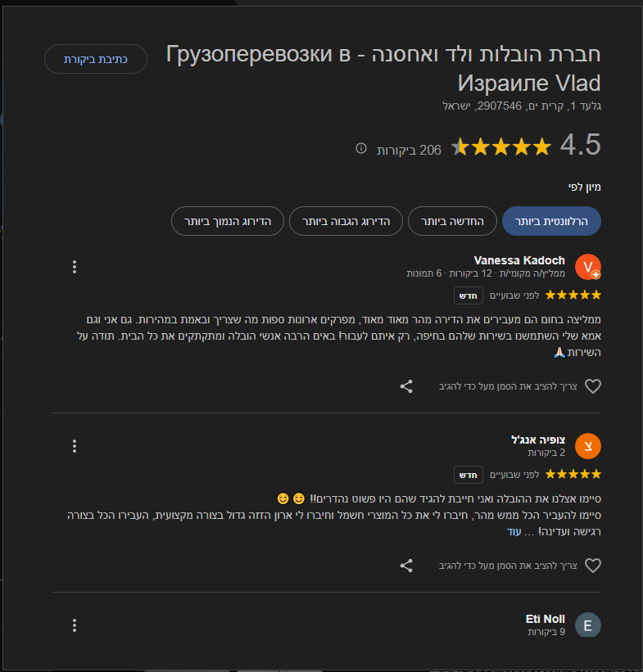Click the 'כתיבת ביקורת' button
643x672 pixels.
(x=95, y=59)
